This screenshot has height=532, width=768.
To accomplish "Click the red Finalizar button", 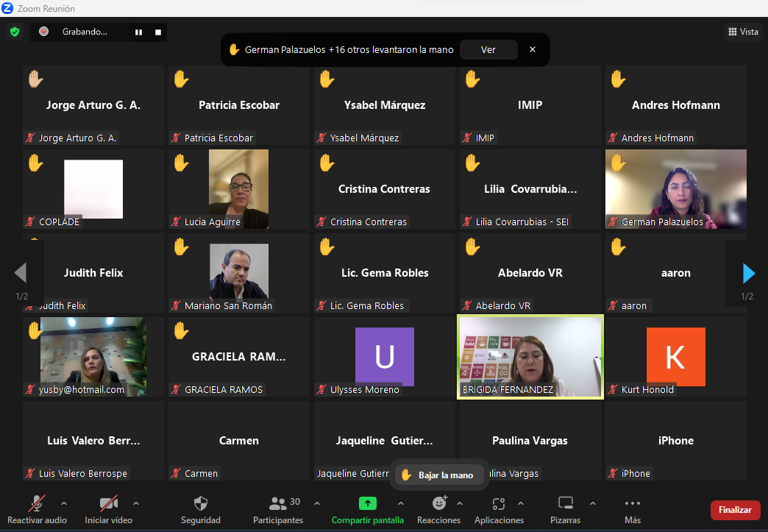I will pyautogui.click(x=735, y=510).
